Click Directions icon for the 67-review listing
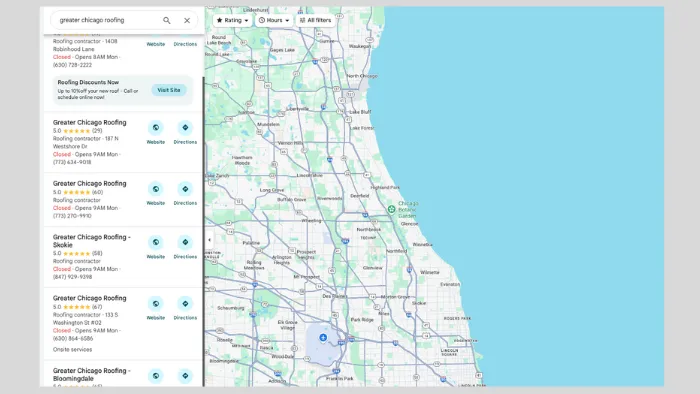This screenshot has height=394, width=700. (185, 304)
